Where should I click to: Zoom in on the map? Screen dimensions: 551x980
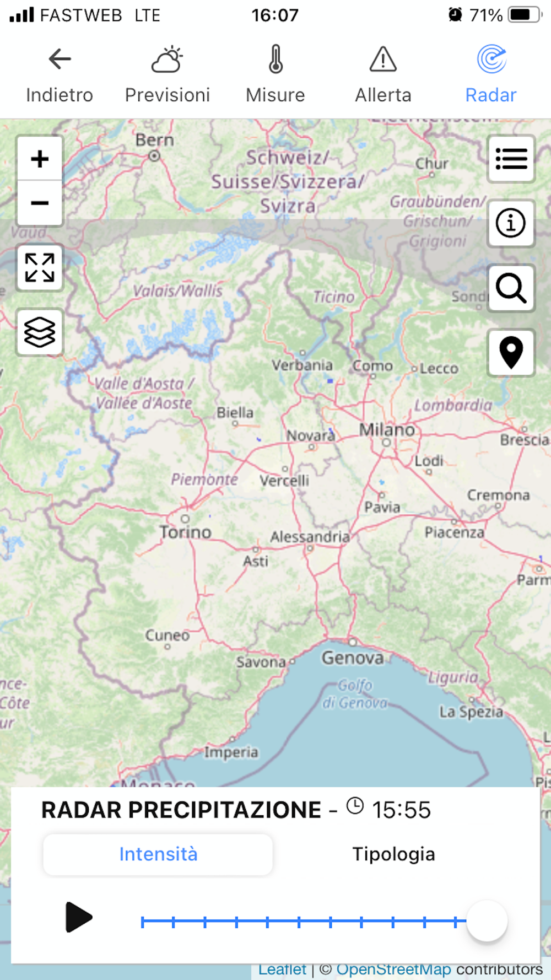(x=40, y=159)
